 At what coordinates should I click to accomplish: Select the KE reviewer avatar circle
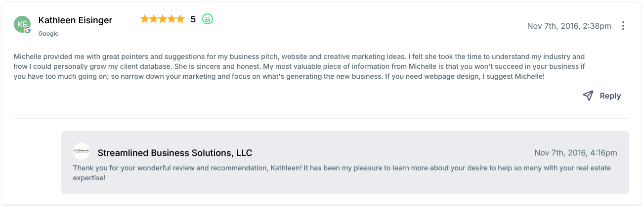pyautogui.click(x=22, y=24)
